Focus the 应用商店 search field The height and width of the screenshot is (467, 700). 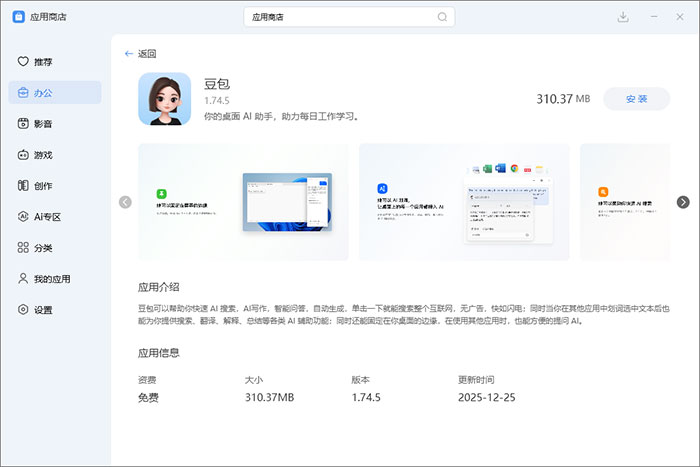349,17
